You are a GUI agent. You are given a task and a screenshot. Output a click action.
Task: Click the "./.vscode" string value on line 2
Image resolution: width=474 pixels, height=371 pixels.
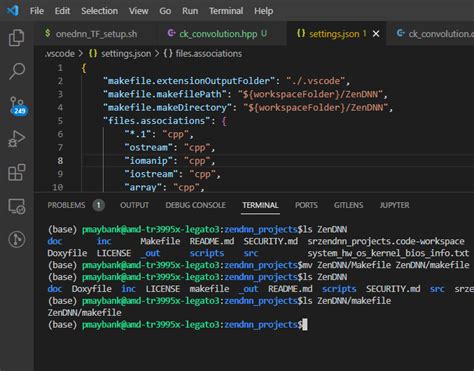click(x=316, y=81)
